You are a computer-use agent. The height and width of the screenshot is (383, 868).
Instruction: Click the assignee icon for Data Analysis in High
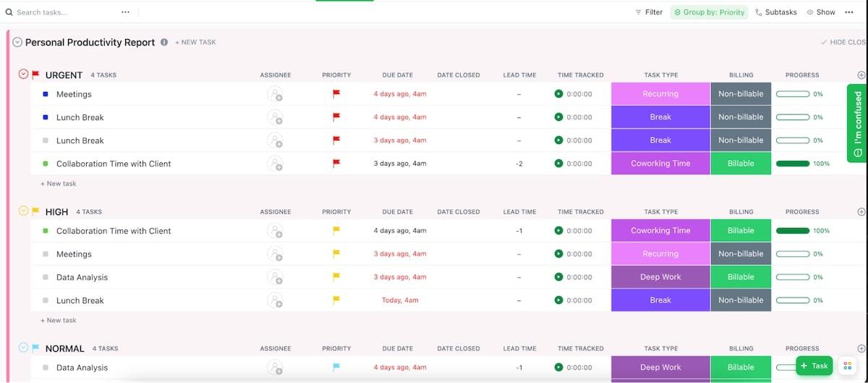(x=275, y=277)
